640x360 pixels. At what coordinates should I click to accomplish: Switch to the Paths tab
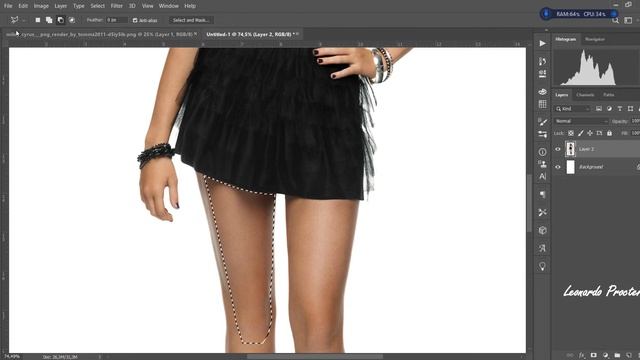(x=609, y=95)
